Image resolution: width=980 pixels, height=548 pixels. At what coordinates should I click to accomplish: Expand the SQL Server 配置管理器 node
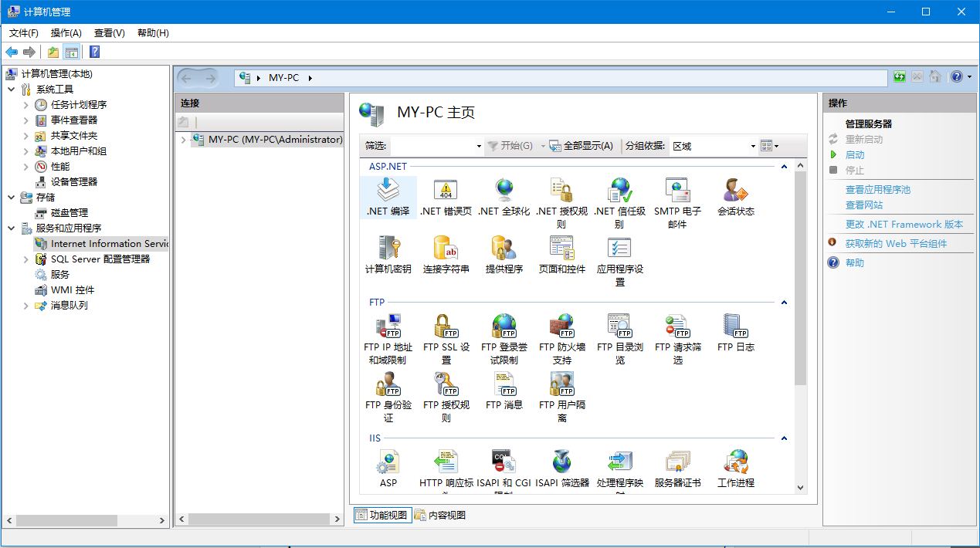pyautogui.click(x=26, y=259)
